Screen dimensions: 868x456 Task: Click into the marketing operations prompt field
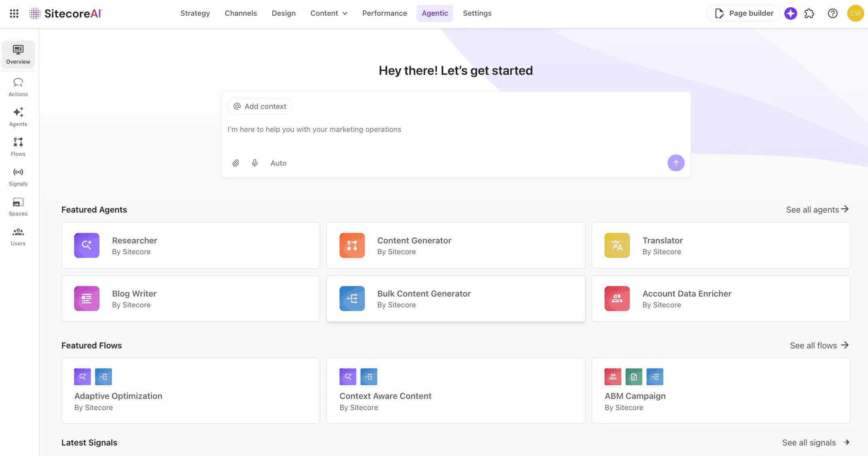445,129
